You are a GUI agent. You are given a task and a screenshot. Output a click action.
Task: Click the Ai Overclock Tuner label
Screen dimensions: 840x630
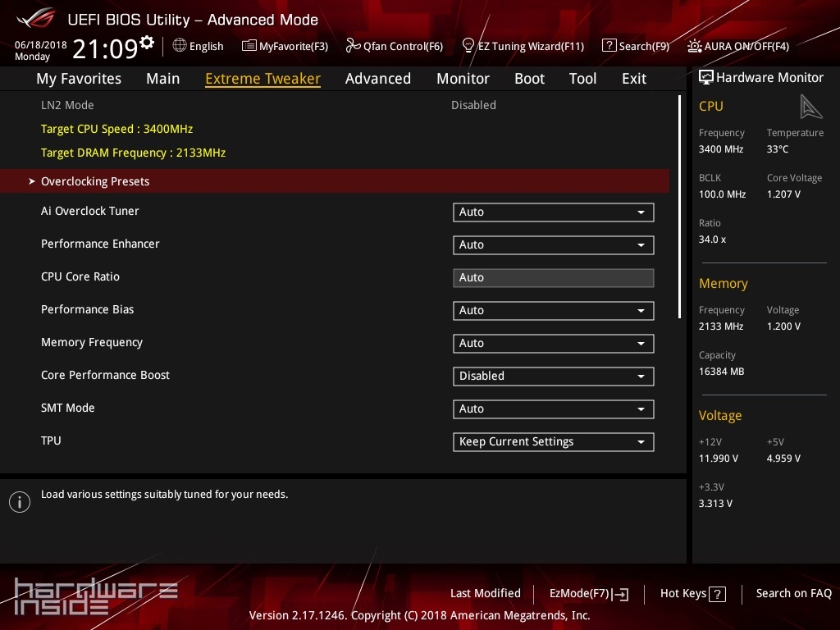(90, 211)
